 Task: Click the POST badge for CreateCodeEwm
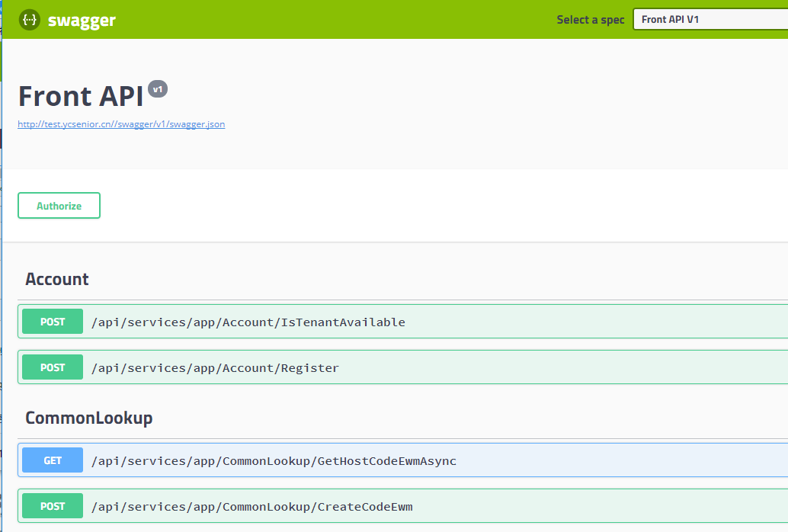pyautogui.click(x=53, y=506)
